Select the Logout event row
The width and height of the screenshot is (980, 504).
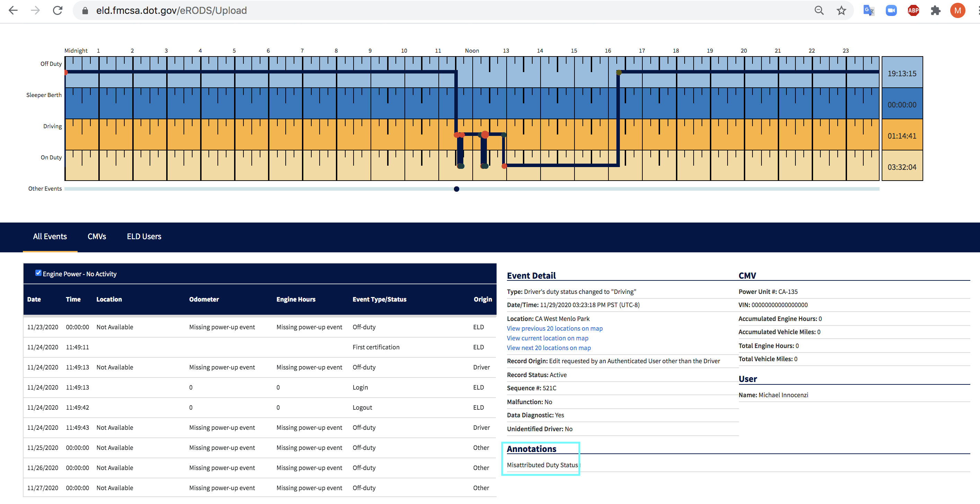(259, 408)
